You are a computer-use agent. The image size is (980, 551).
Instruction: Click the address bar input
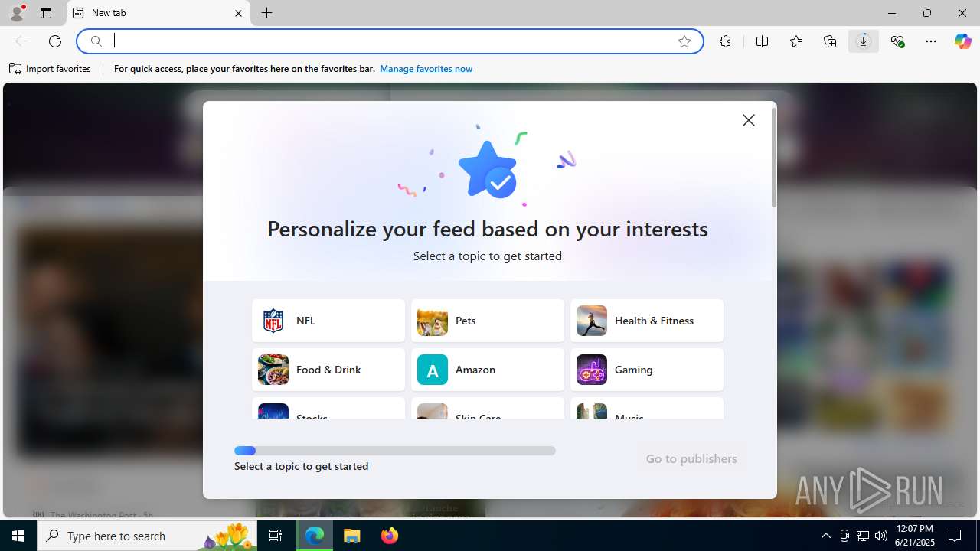pos(390,41)
